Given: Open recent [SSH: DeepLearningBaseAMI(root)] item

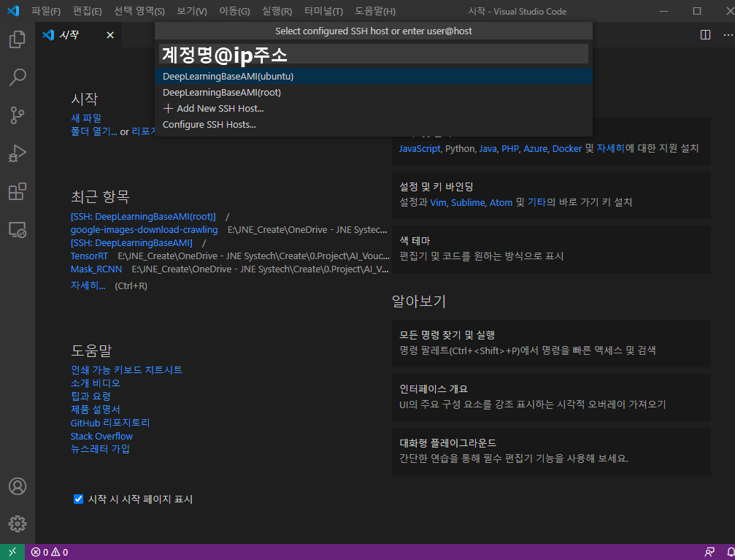Looking at the screenshot, I should pyautogui.click(x=143, y=217).
